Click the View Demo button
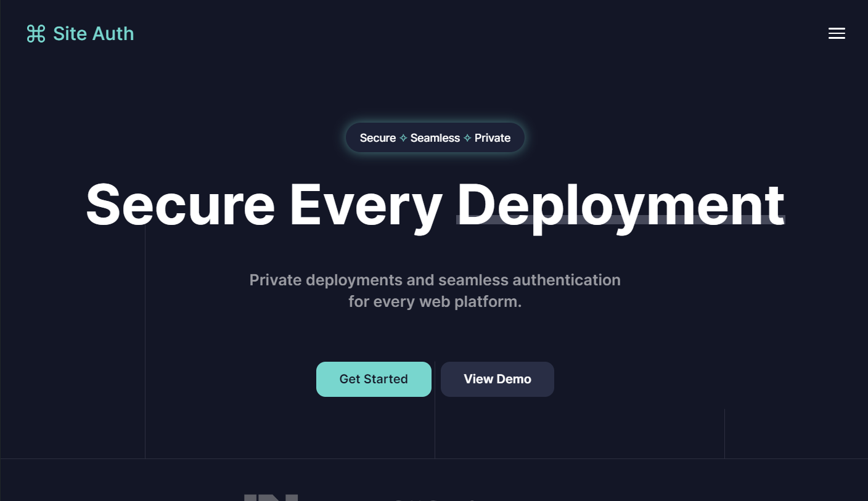 click(x=497, y=379)
